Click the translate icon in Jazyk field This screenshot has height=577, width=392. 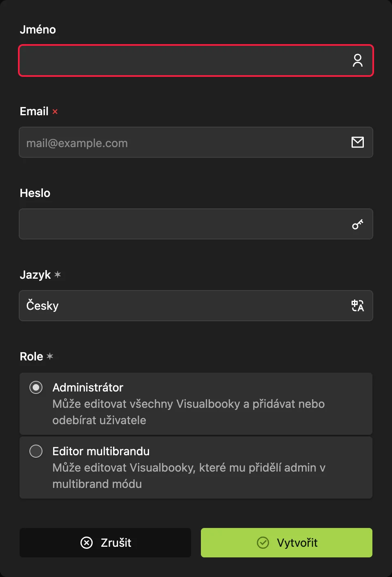(x=358, y=306)
